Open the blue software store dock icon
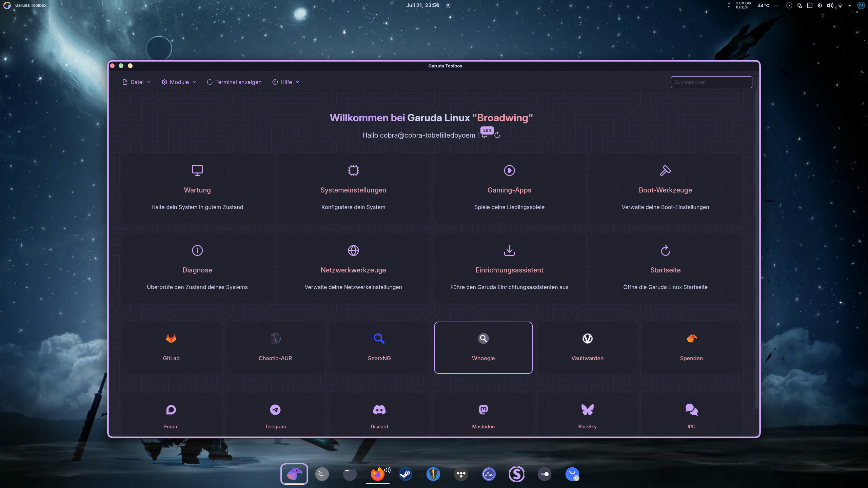This screenshot has width=868, height=488. pos(572,474)
